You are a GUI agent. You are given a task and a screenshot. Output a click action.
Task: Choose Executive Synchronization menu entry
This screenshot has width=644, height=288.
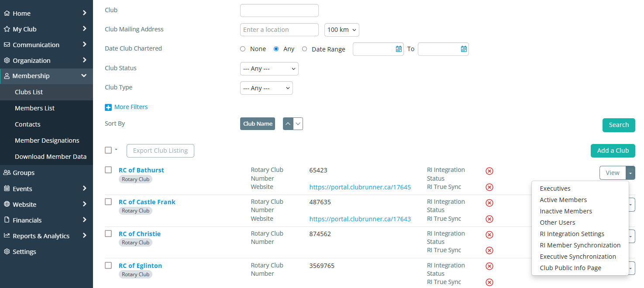pos(578,257)
